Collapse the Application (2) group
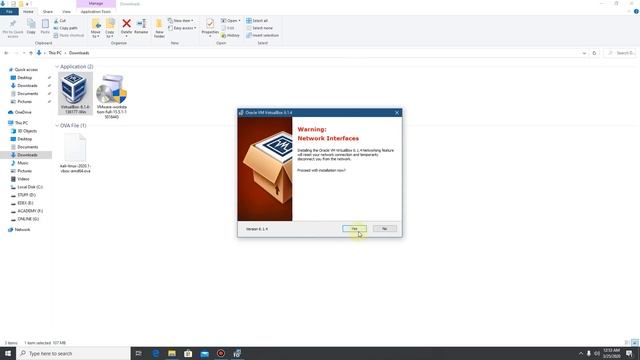640x360 pixels. [57, 67]
